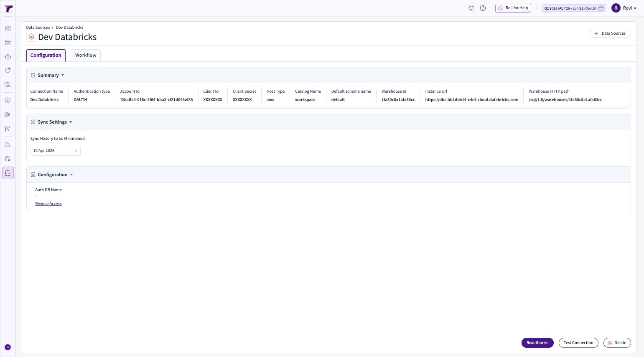
Task: Open the vertical bars pipeline sidebar icon
Action: pos(8,114)
